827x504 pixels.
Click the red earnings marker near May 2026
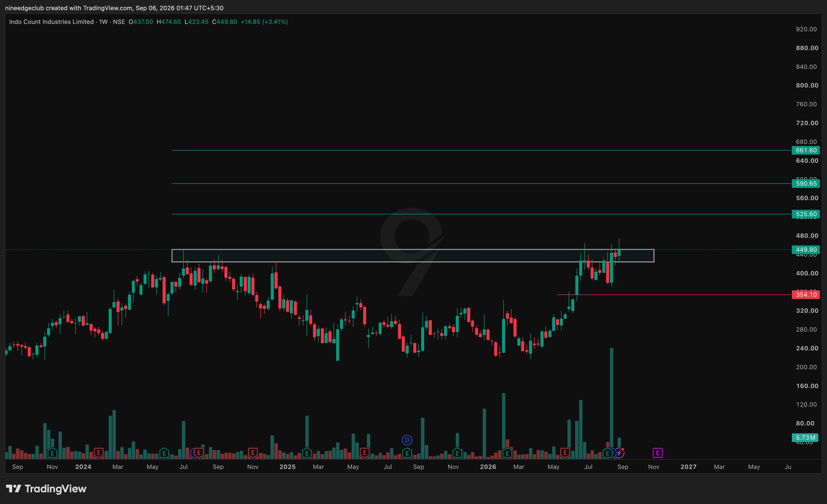coord(565,453)
